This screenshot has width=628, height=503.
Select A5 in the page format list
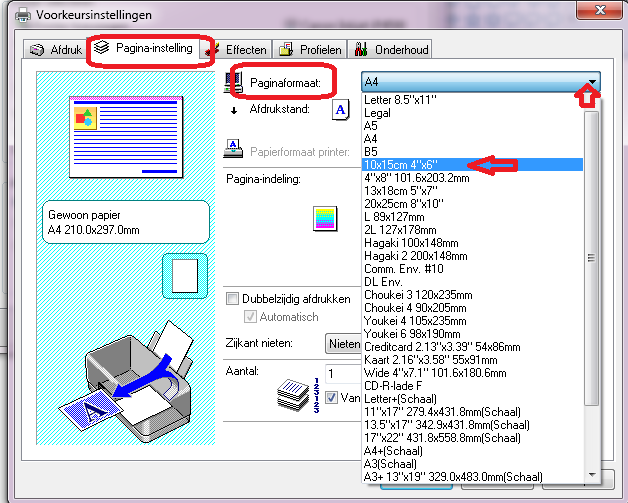472,126
